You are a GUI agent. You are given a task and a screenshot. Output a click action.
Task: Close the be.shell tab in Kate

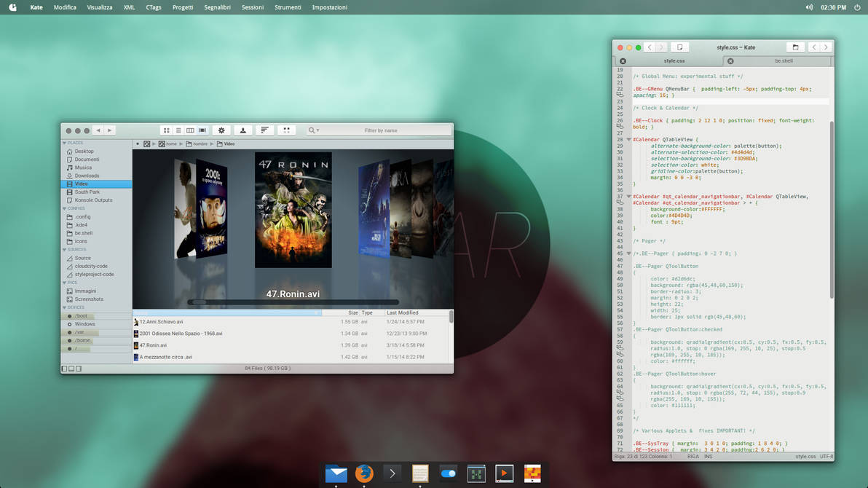click(x=730, y=61)
